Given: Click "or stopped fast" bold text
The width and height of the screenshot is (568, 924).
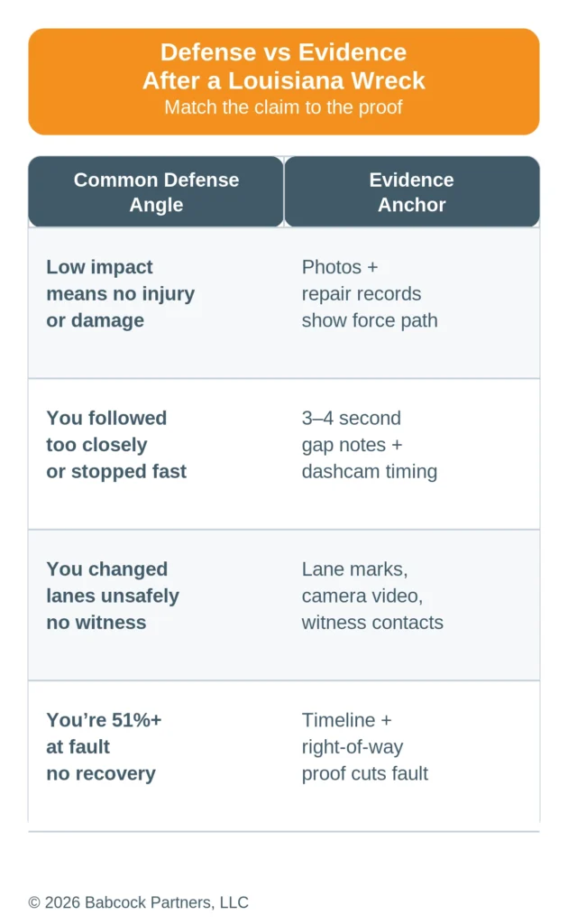Looking at the screenshot, I should [116, 471].
